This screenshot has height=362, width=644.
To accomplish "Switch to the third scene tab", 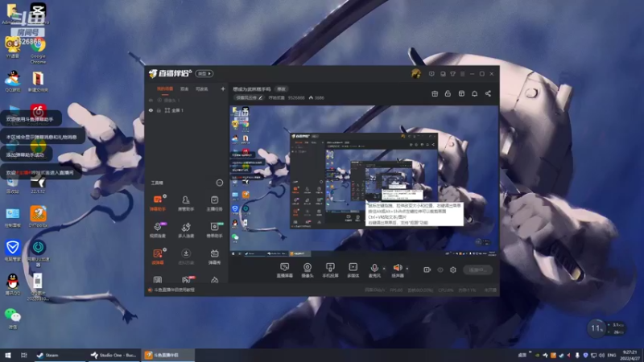I will (202, 88).
